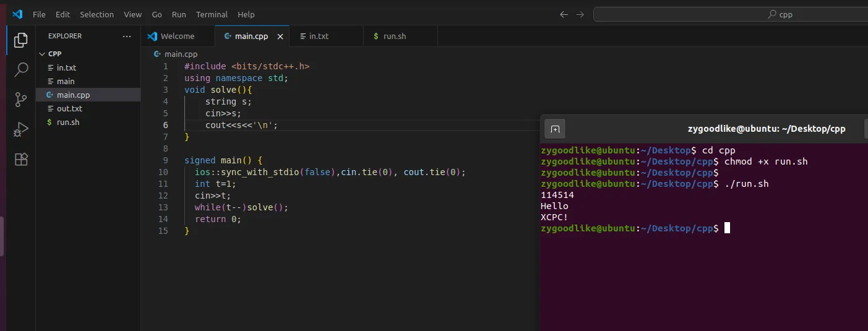Collapse the CPP folder in Explorer
868x331 pixels.
coord(43,54)
